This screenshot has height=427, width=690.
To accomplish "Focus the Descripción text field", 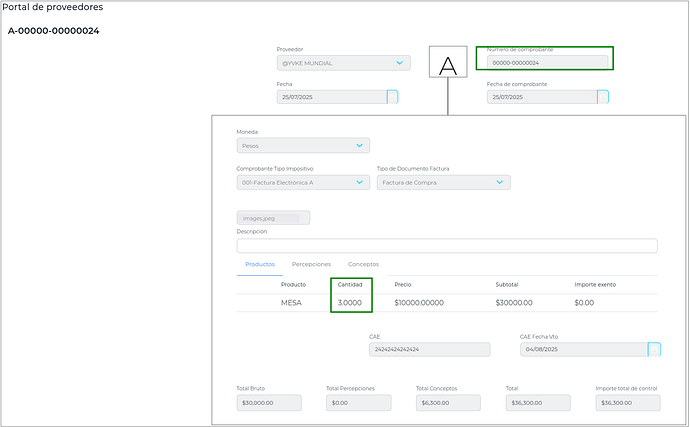I will click(x=447, y=246).
